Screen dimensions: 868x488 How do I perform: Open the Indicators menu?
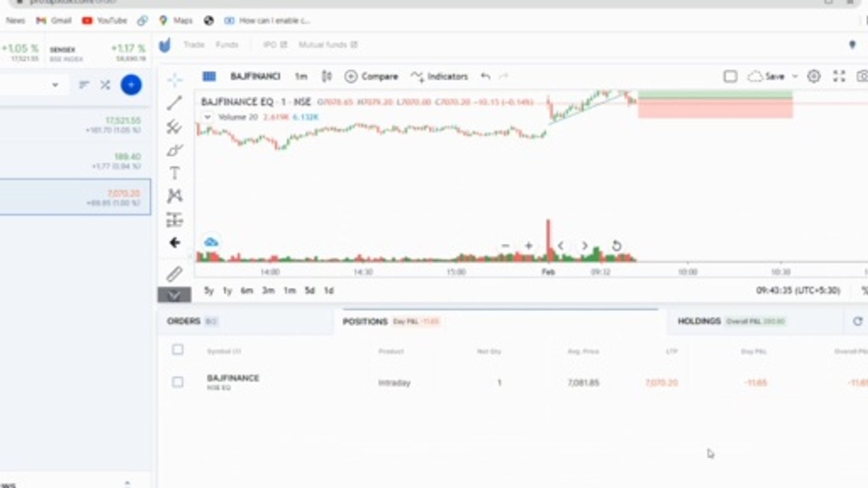click(x=439, y=77)
